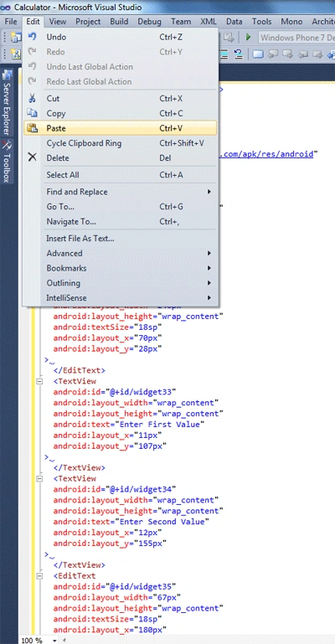Screen dimensions: 335x644
Task: Open the XML menu
Action: [209, 22]
